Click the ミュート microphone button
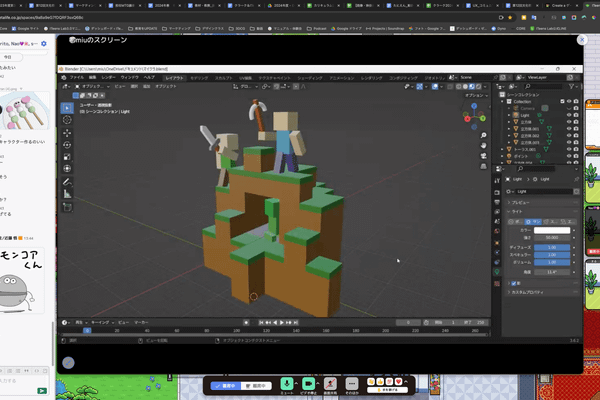Screen dimensions: 600x400 (x=287, y=384)
